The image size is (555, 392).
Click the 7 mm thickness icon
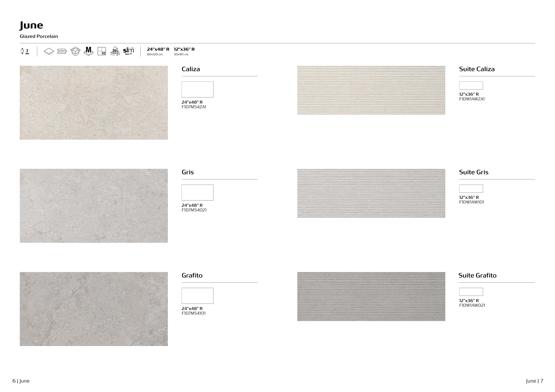[x=25, y=51]
